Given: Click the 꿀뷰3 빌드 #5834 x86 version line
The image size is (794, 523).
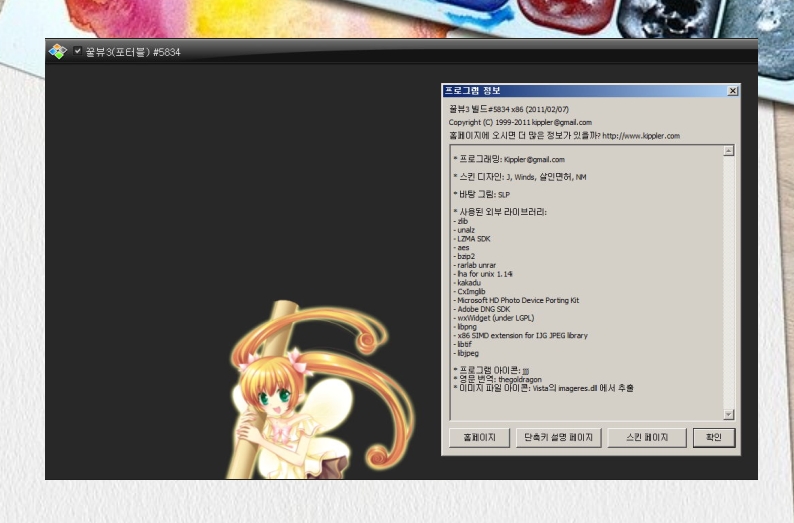Looking at the screenshot, I should pyautogui.click(x=509, y=109).
